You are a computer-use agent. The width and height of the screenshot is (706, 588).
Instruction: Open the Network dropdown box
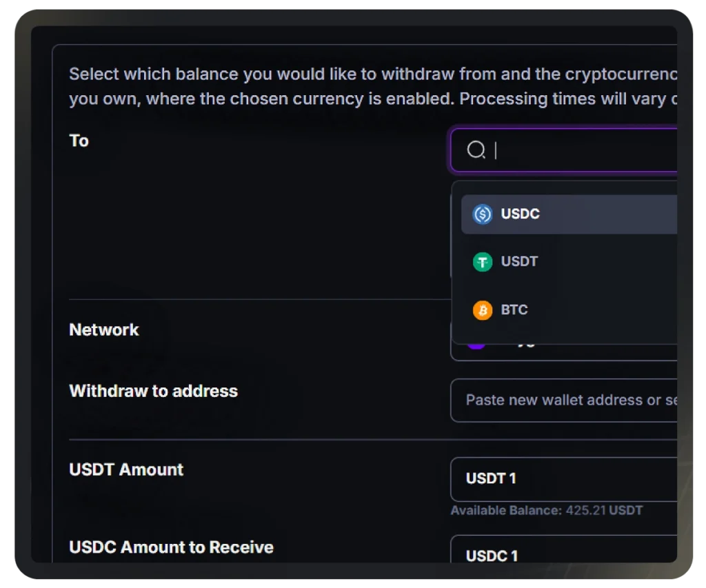(x=564, y=352)
